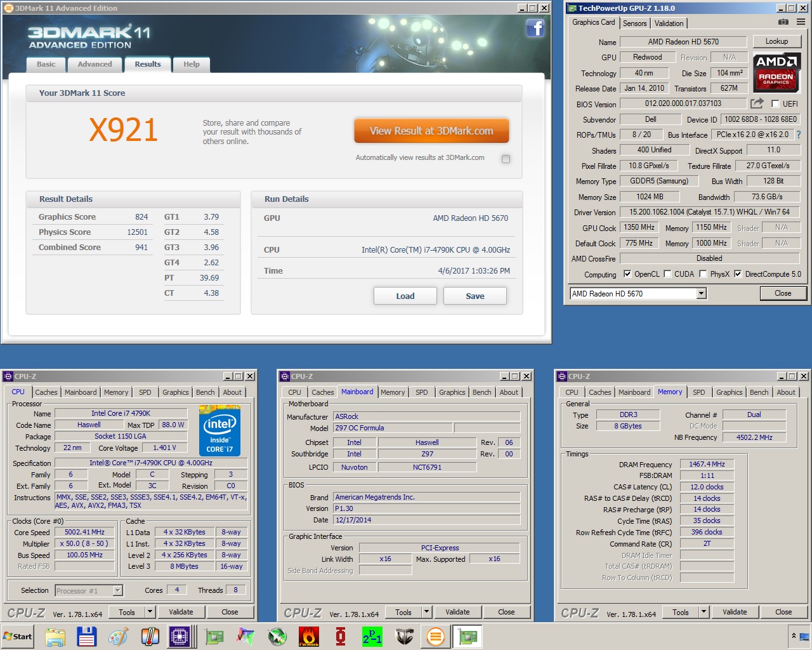Click Validate in the CPU-Z CPU window
Viewport: 812px width, 650px height.
click(x=181, y=612)
